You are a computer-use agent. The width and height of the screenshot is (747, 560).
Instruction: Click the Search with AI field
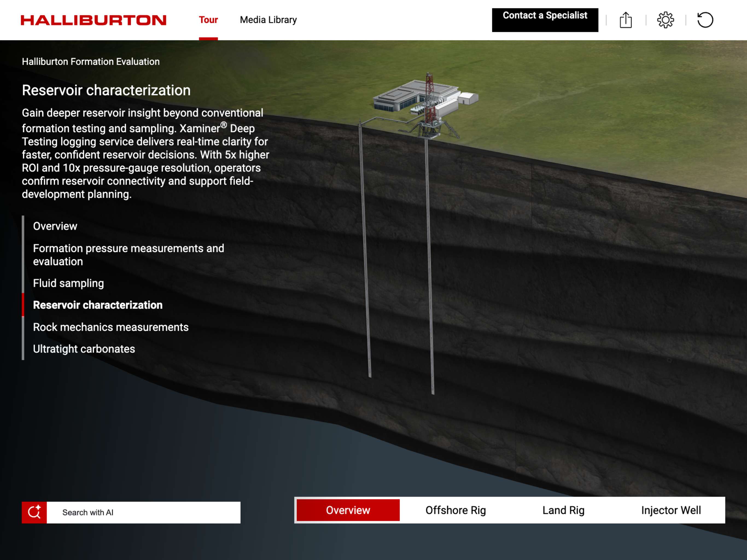pyautogui.click(x=144, y=512)
